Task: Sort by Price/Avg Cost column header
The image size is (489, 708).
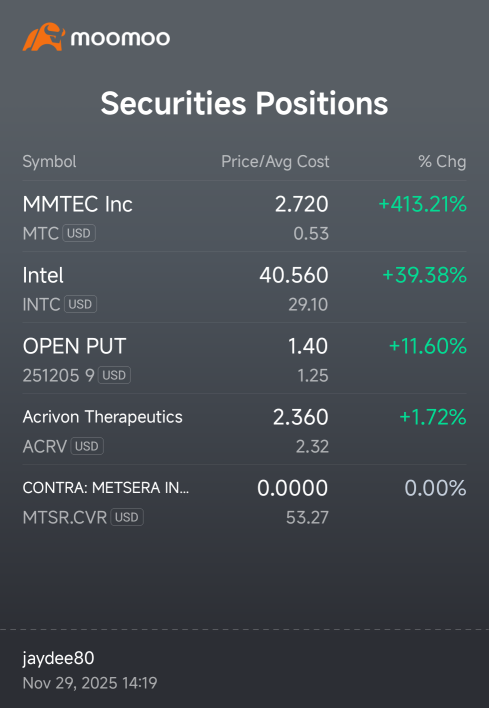Action: [x=275, y=162]
